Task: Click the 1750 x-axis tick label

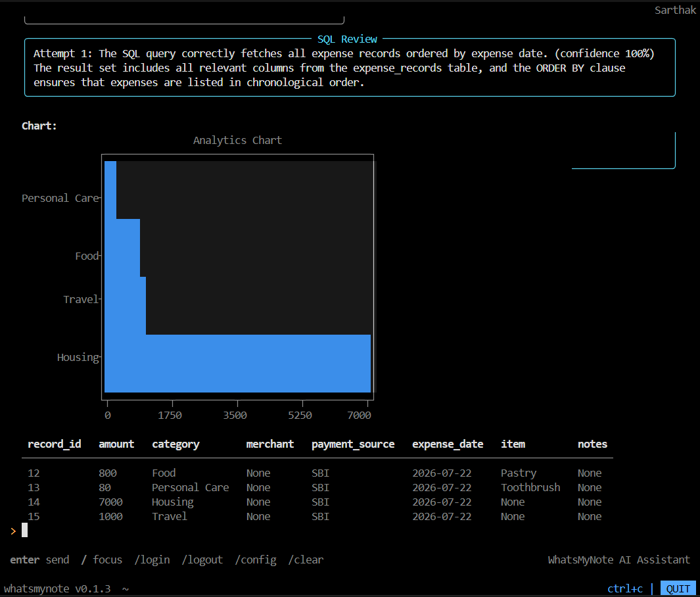Action: coord(170,416)
